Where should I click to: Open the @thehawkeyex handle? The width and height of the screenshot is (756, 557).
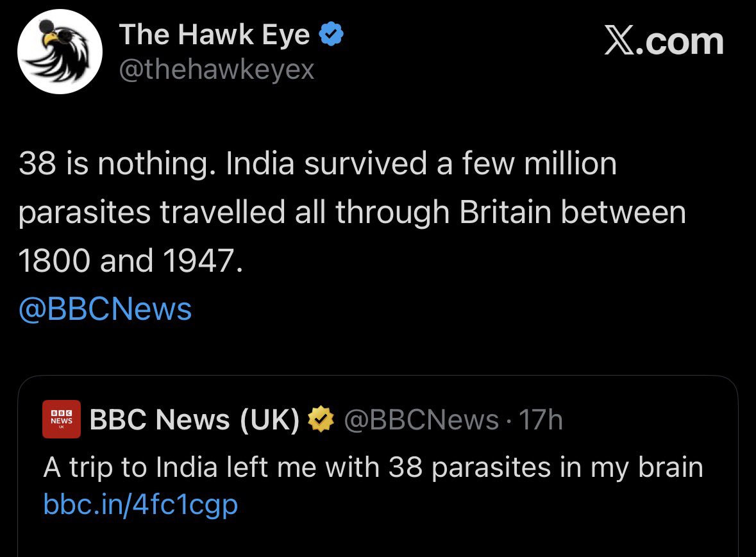(x=217, y=69)
